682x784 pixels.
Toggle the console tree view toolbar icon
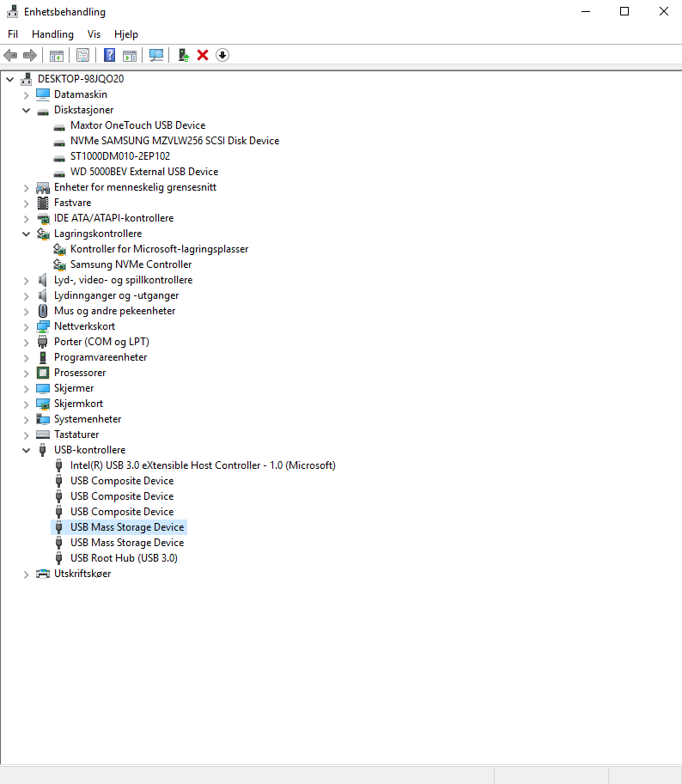click(x=57, y=55)
